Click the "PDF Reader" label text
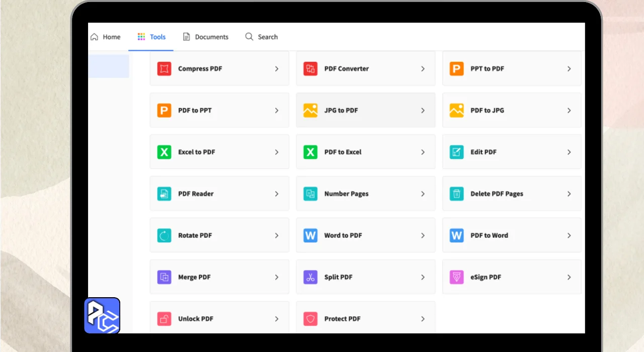Image resolution: width=644 pixels, height=352 pixels. 196,194
